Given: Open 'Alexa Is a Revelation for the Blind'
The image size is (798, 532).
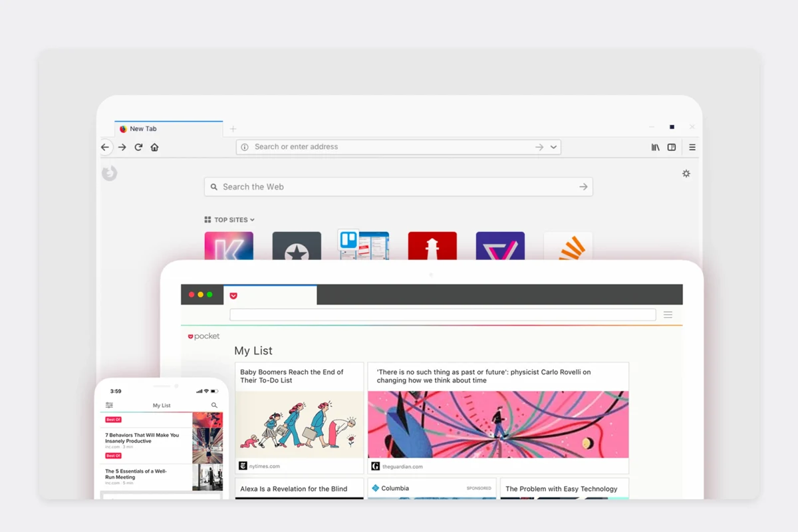Looking at the screenshot, I should 299,489.
